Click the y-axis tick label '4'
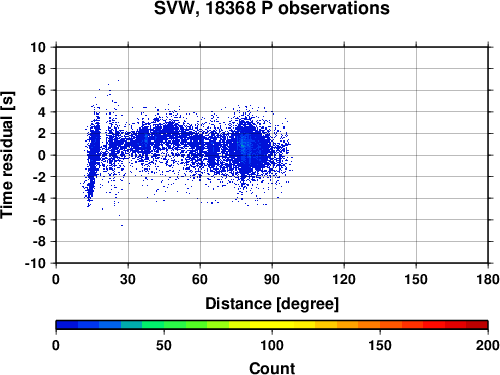 [42, 112]
